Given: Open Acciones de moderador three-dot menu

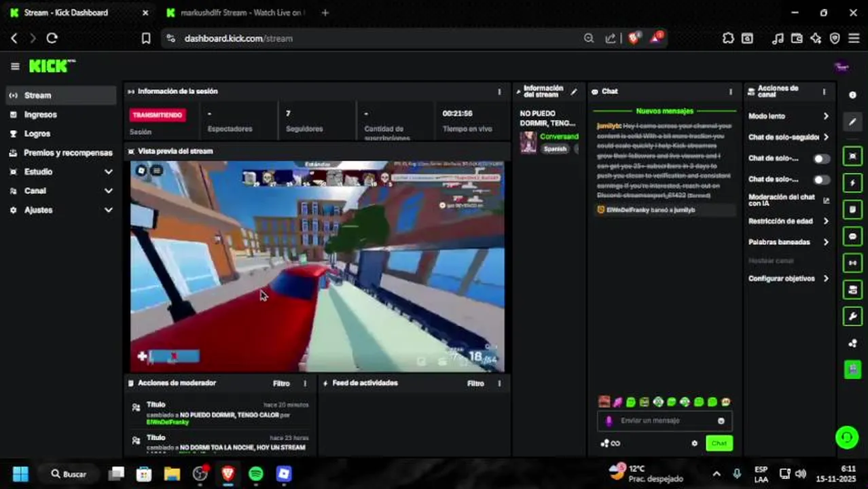Looking at the screenshot, I should click(x=304, y=383).
